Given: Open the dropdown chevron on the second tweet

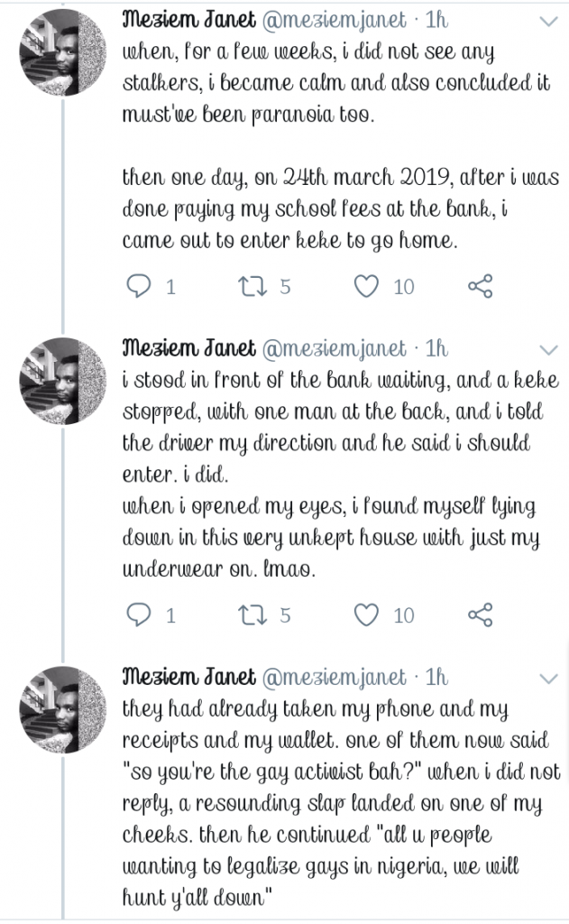Looking at the screenshot, I should 548,350.
